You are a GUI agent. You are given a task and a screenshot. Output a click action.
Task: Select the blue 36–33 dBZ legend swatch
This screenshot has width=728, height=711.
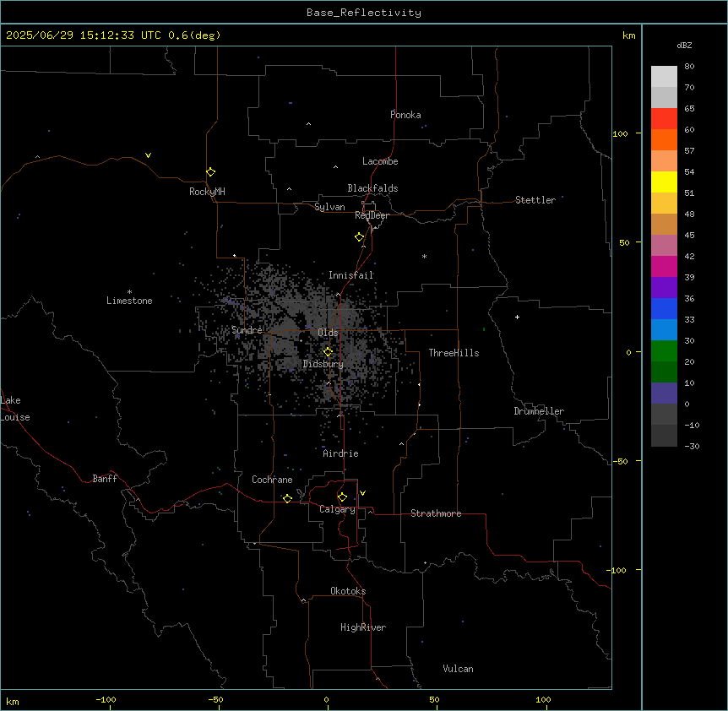pos(664,308)
